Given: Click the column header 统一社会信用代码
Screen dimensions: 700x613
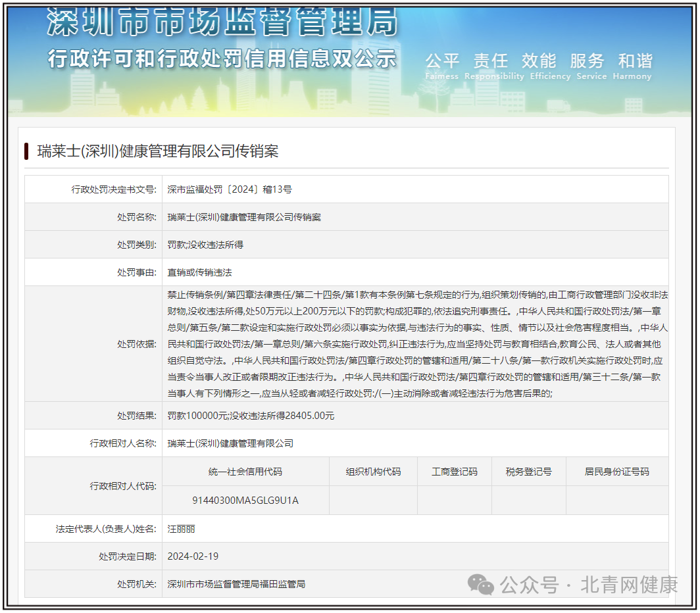Looking at the screenshot, I should point(245,472).
